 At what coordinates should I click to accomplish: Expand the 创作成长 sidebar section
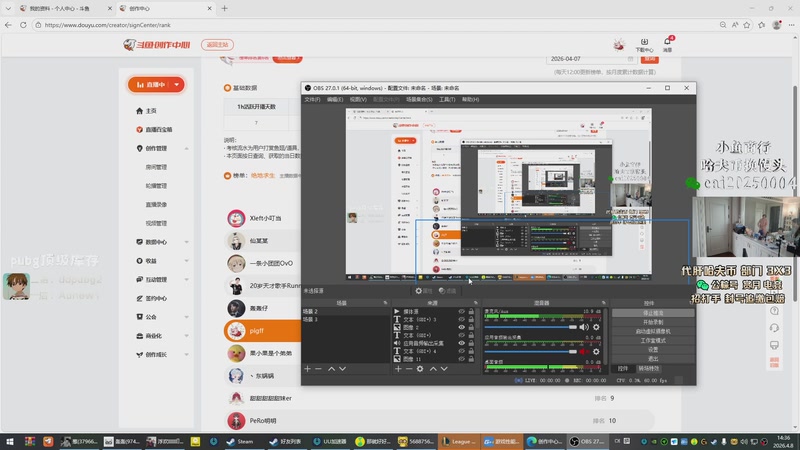point(186,355)
